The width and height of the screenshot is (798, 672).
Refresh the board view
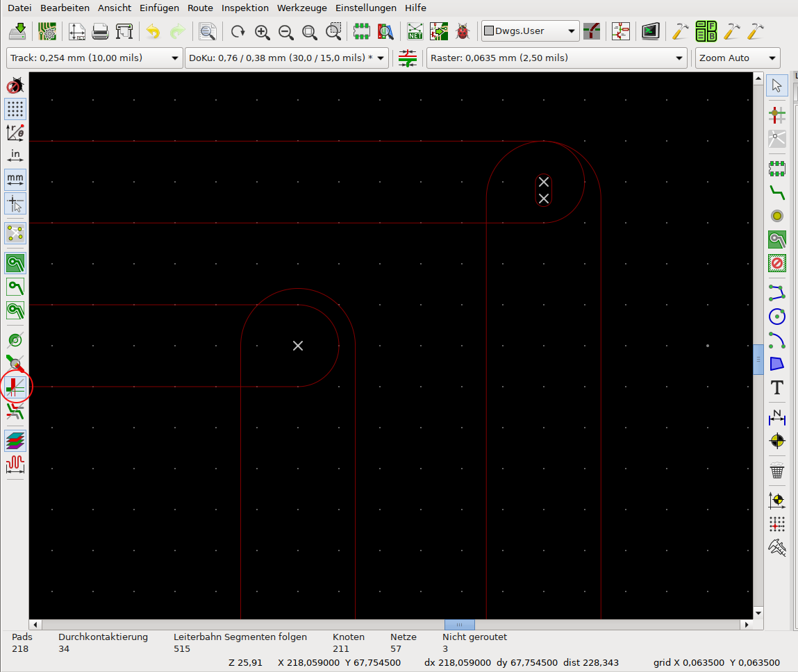(x=238, y=31)
